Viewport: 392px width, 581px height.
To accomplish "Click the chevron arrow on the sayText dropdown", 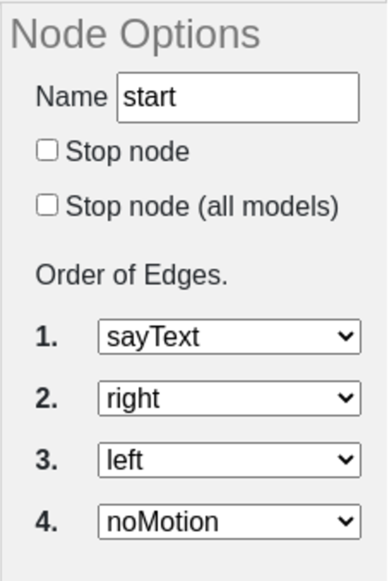I will 346,337.
